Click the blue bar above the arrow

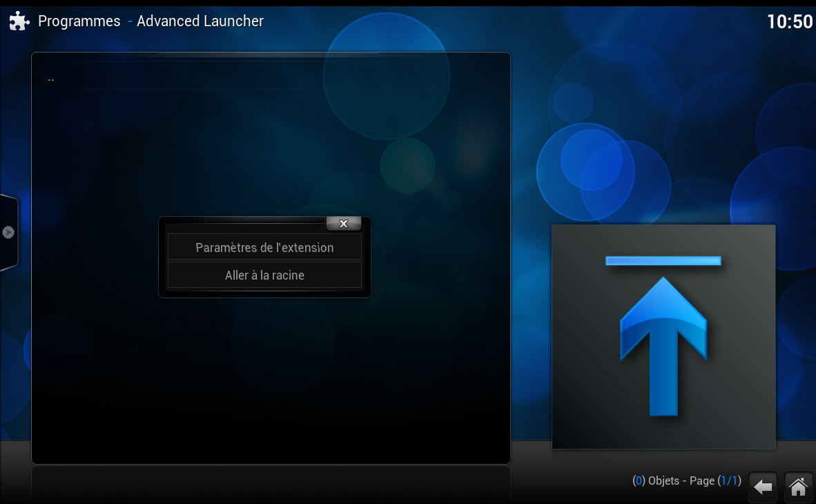pos(663,260)
